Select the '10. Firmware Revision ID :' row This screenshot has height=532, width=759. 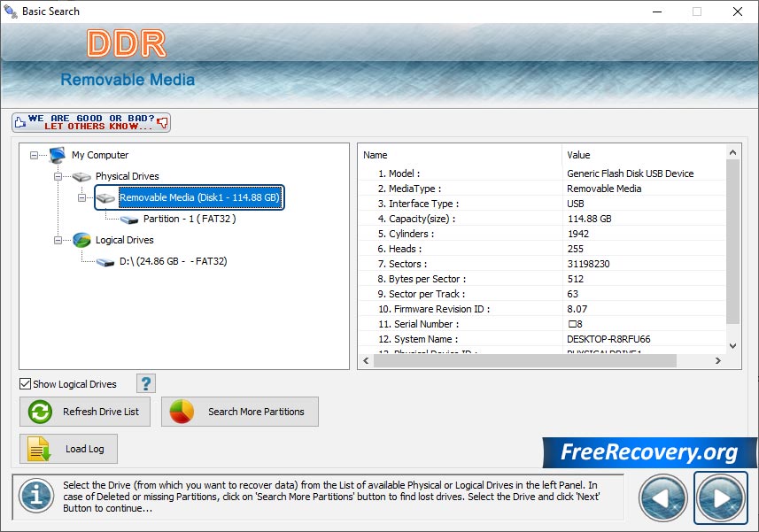pyautogui.click(x=542, y=309)
